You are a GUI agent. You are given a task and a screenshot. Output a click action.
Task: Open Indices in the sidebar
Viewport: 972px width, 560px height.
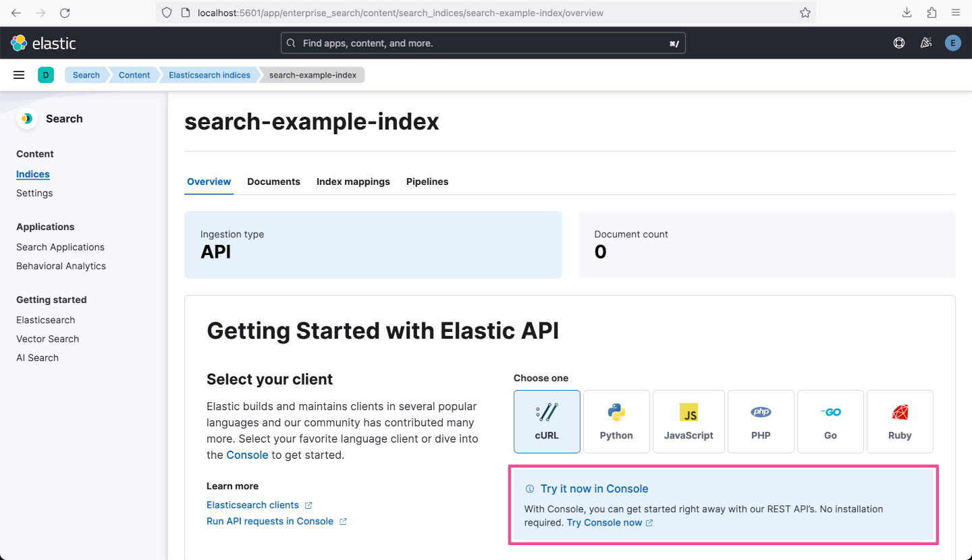click(33, 174)
